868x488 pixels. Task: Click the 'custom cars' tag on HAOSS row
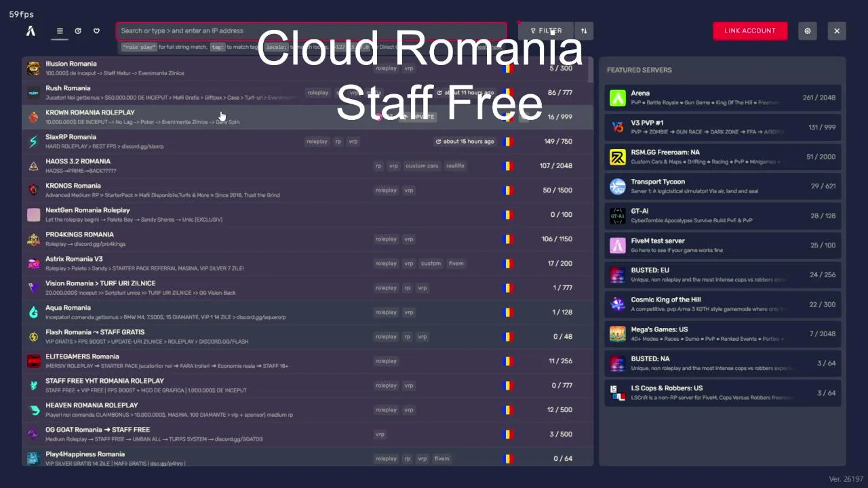422,165
